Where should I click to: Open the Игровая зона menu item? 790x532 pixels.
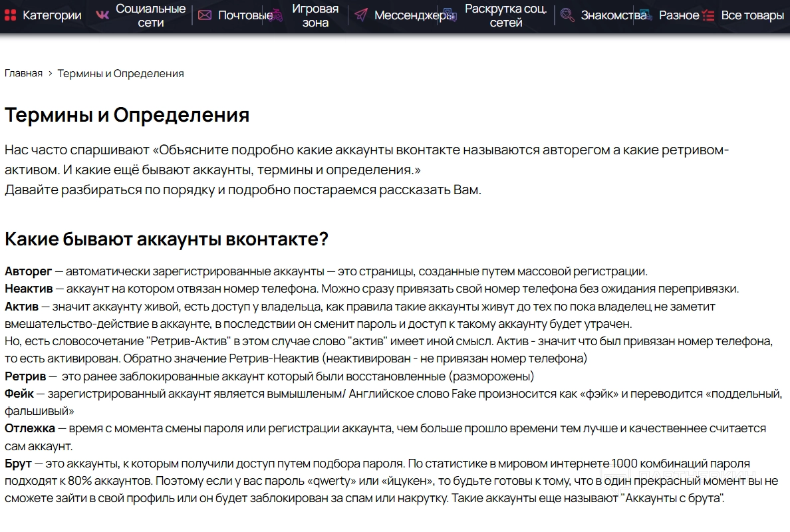(315, 15)
